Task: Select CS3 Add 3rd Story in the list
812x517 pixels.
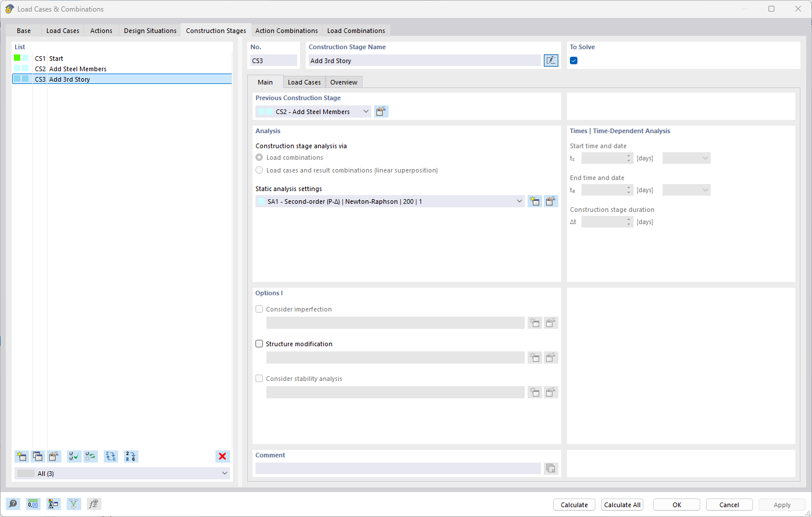Action: point(122,79)
